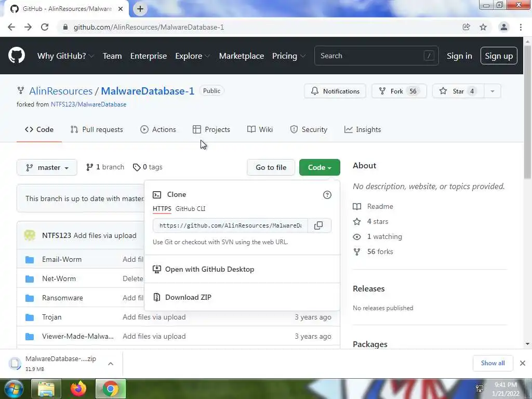The height and width of the screenshot is (399, 532).
Task: Bookmark this page with star icon
Action: click(x=483, y=27)
